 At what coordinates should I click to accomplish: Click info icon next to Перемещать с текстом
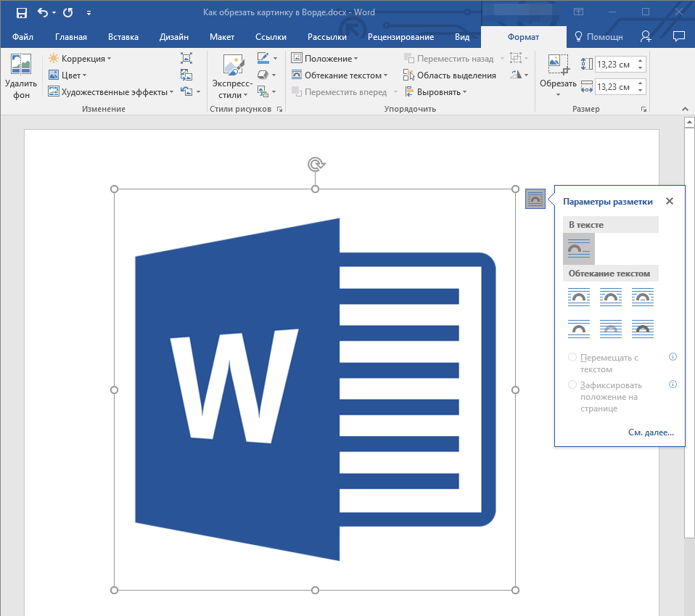(x=673, y=357)
